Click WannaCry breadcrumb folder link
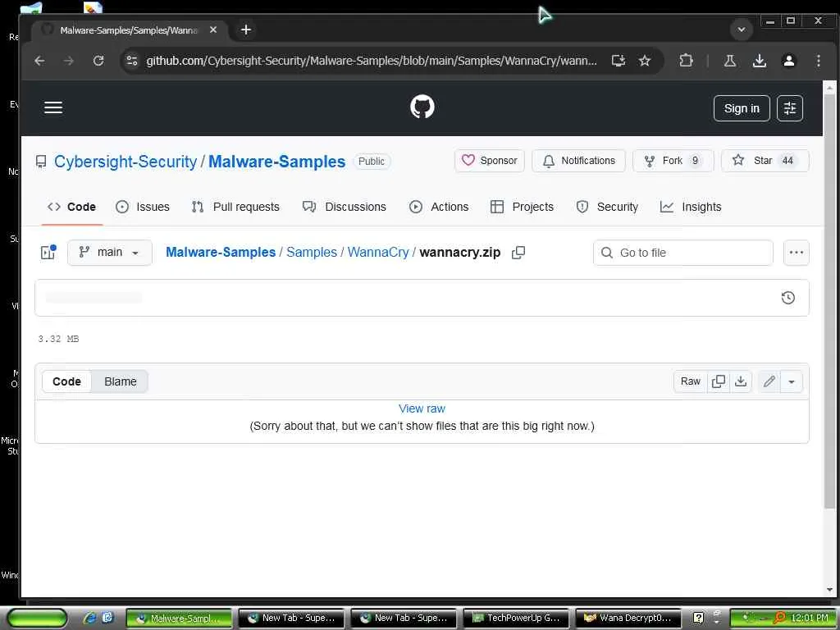Viewport: 840px width, 630px height. [378, 253]
